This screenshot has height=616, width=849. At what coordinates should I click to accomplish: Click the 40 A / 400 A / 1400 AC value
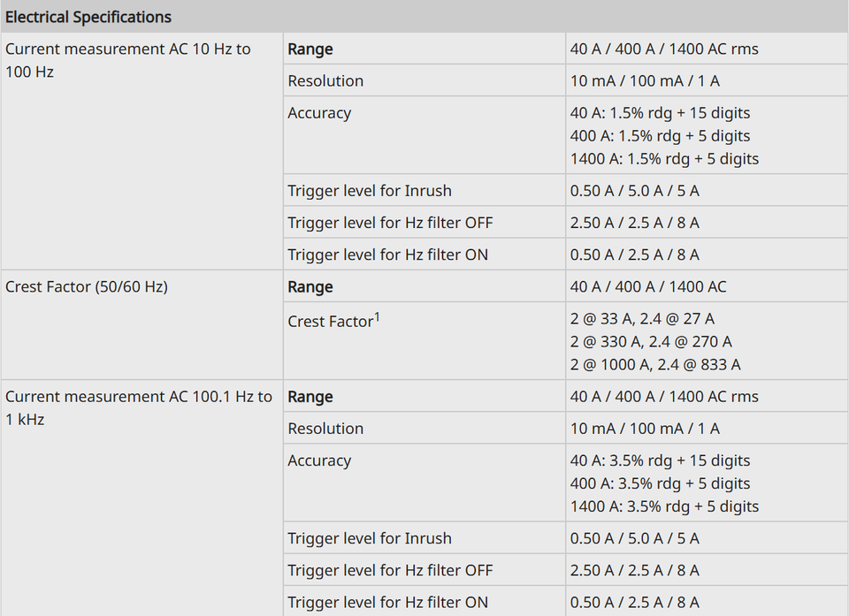[648, 286]
